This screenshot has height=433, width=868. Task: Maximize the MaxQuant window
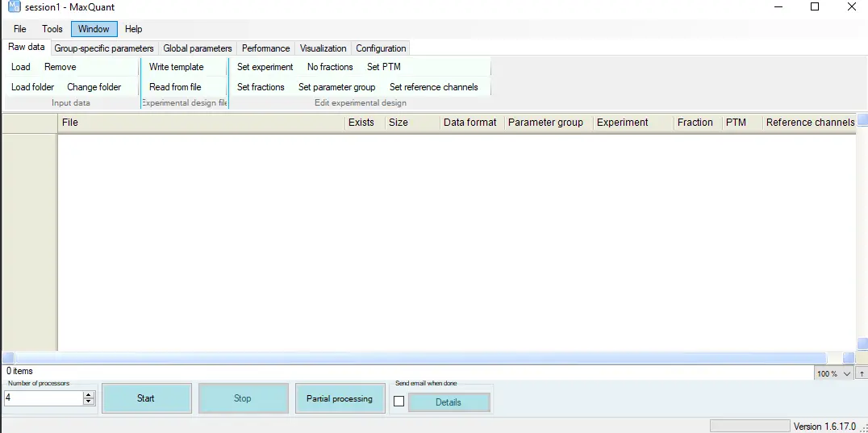[814, 6]
